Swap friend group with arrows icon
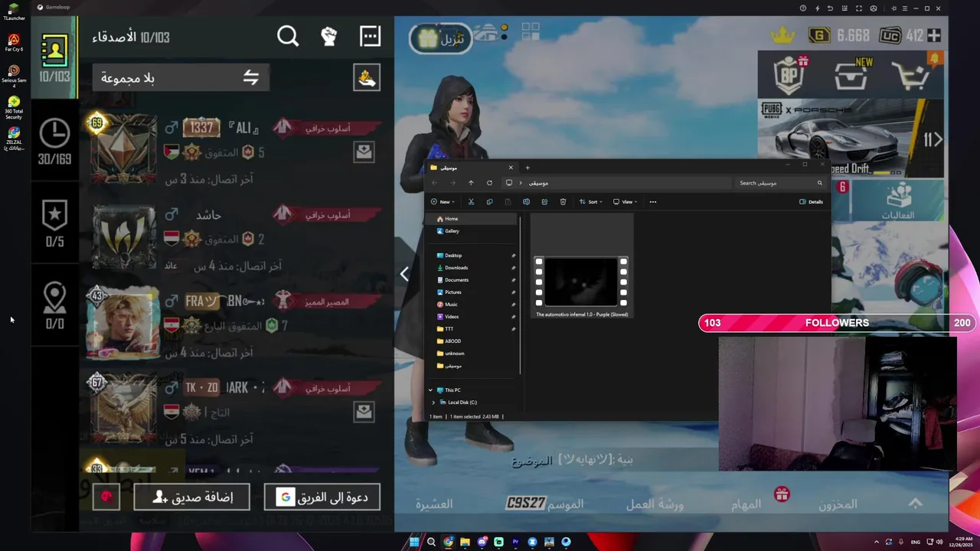The height and width of the screenshot is (551, 980). click(x=251, y=77)
